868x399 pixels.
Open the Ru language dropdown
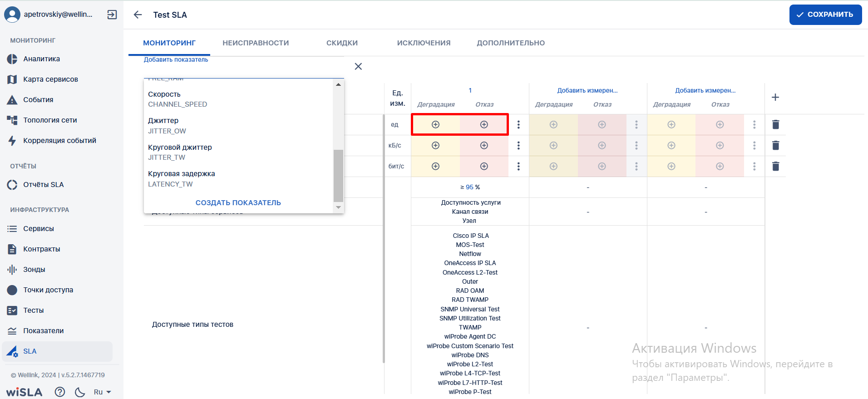tap(102, 392)
